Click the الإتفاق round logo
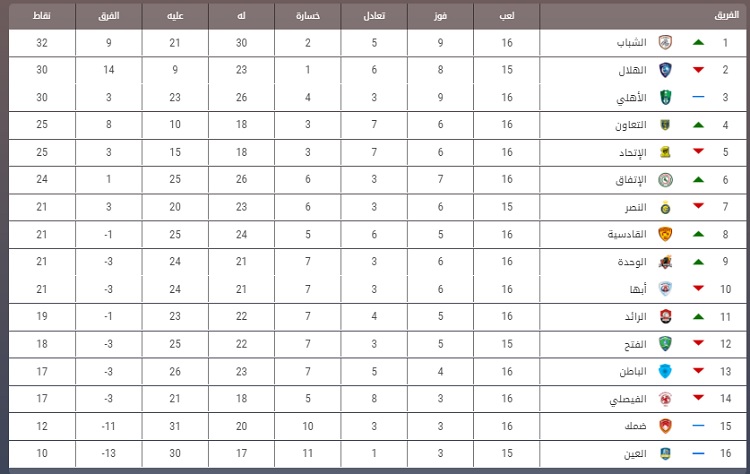Viewport: 750px width, 474px height. pyautogui.click(x=665, y=180)
